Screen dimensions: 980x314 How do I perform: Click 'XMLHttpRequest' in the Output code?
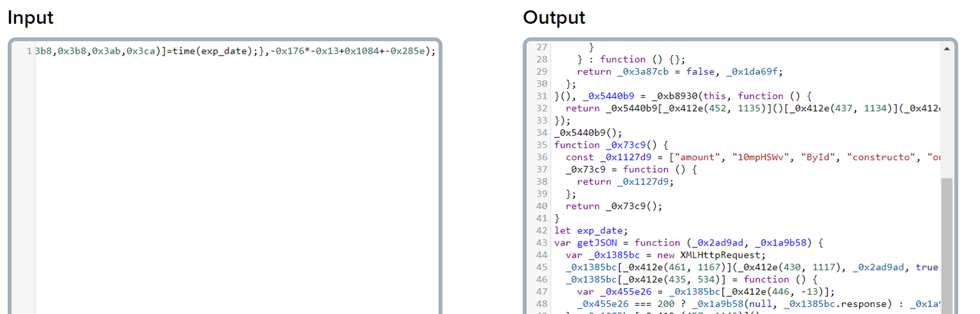pos(722,255)
